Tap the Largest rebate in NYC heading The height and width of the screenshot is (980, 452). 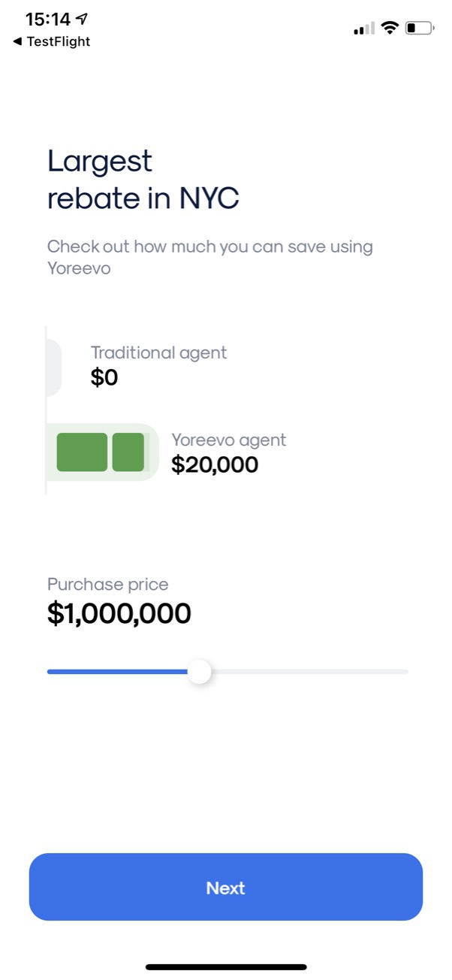pos(143,180)
